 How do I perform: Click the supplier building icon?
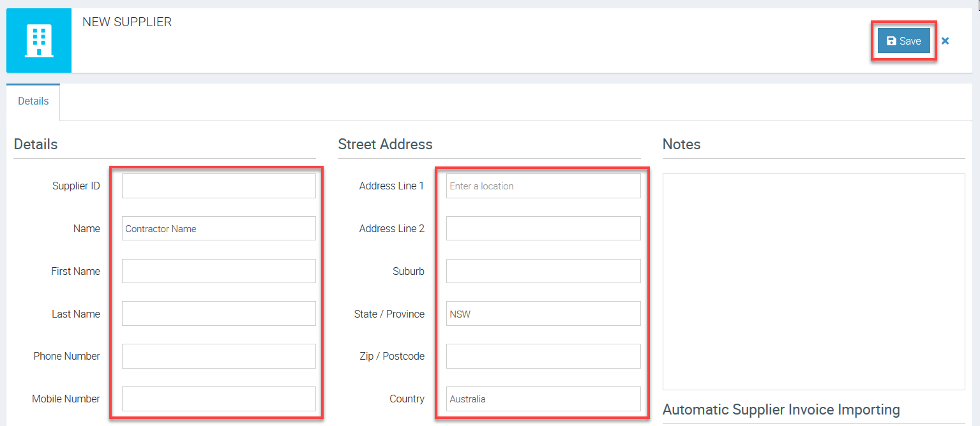pyautogui.click(x=39, y=41)
